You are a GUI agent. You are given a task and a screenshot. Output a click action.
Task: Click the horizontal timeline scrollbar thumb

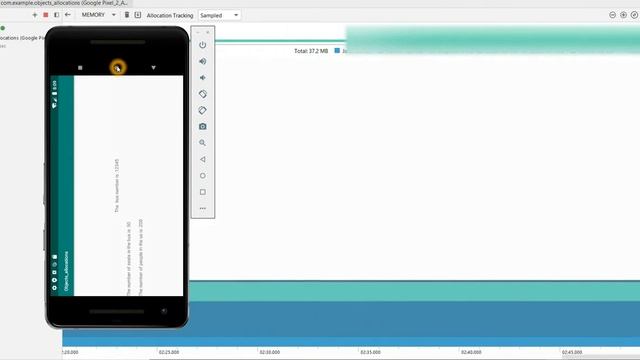pyautogui.click(x=601, y=358)
